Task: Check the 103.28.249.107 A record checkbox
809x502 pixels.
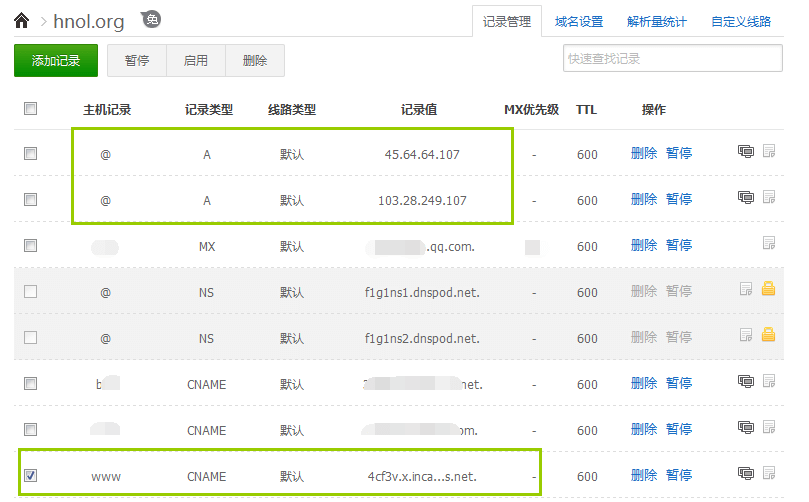Action: point(30,199)
